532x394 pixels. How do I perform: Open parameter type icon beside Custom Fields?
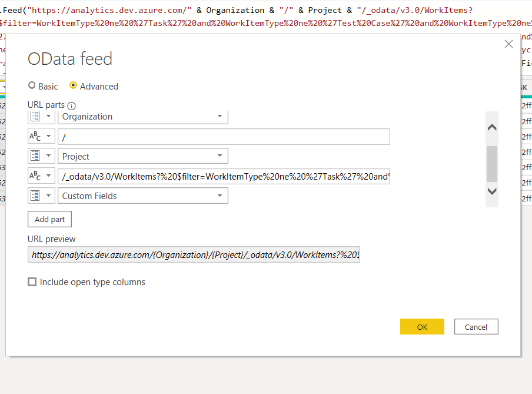(x=41, y=196)
